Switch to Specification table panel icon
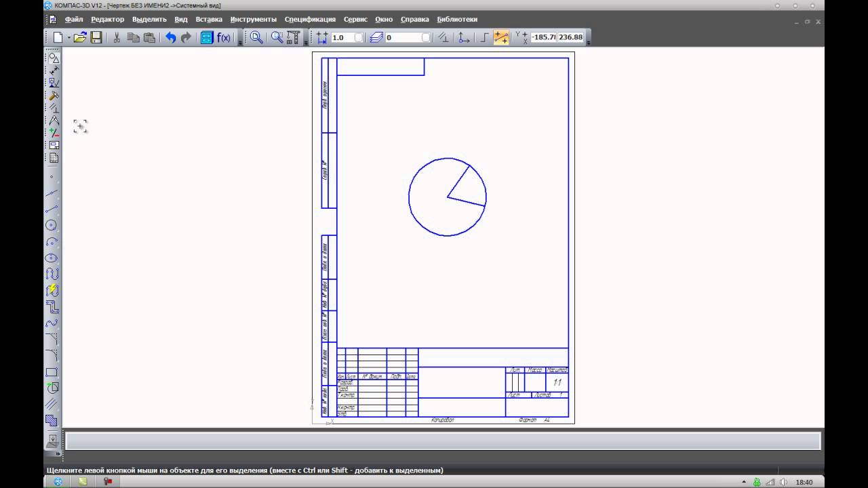Image resolution: width=868 pixels, height=488 pixels. click(53, 158)
